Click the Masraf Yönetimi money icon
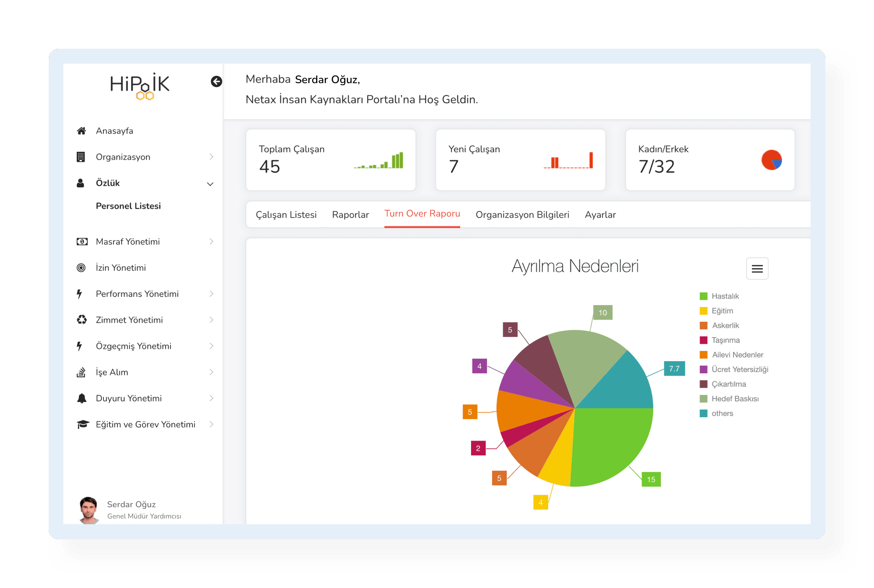The height and width of the screenshot is (588, 874). (82, 241)
